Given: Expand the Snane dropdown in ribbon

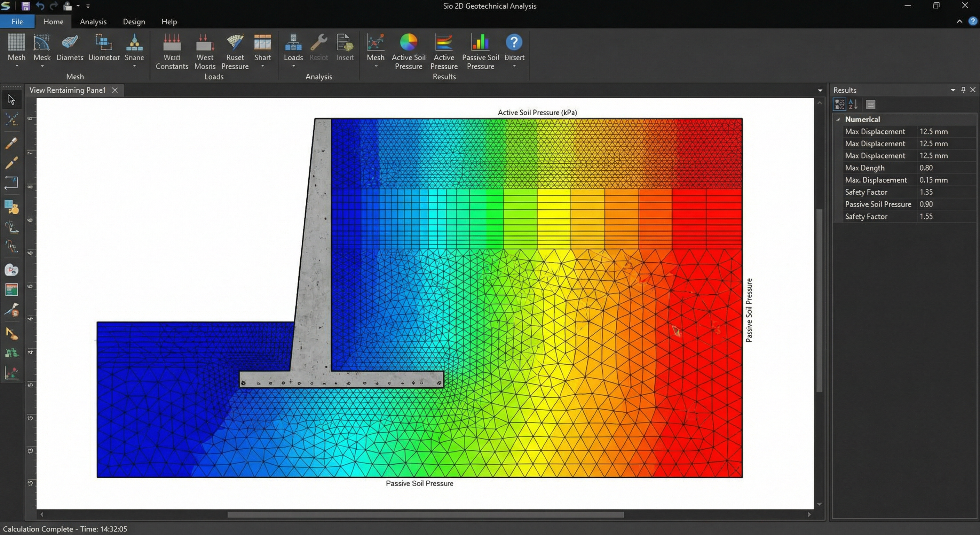Looking at the screenshot, I should coord(134,66).
